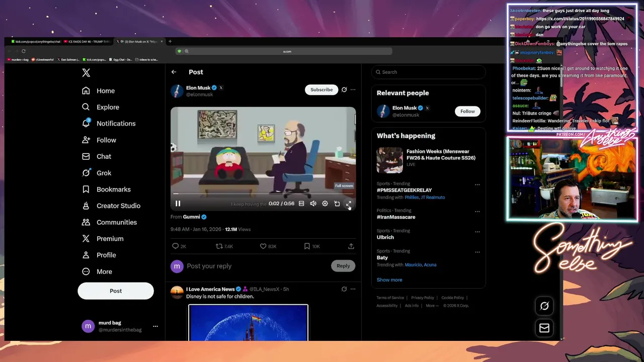
Task: Open Premium in the sidebar
Action: 103,239
